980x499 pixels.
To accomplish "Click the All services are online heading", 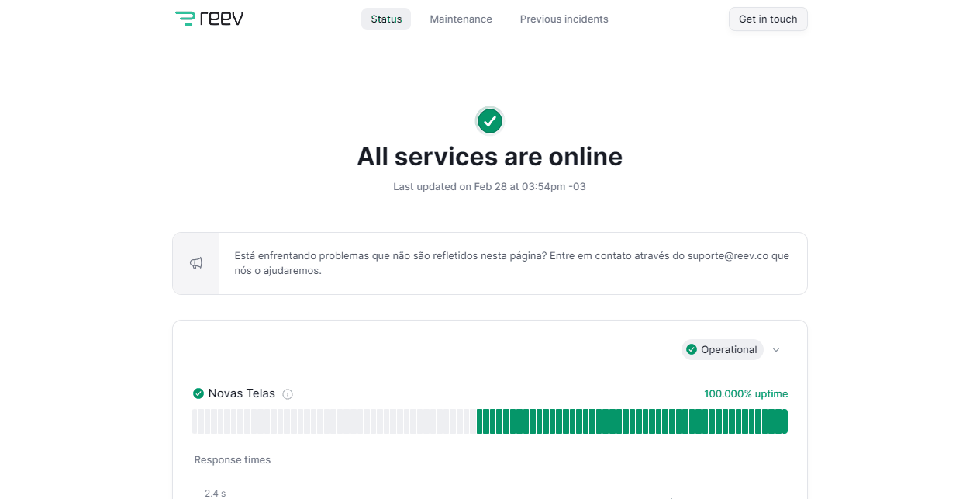I will pos(489,157).
